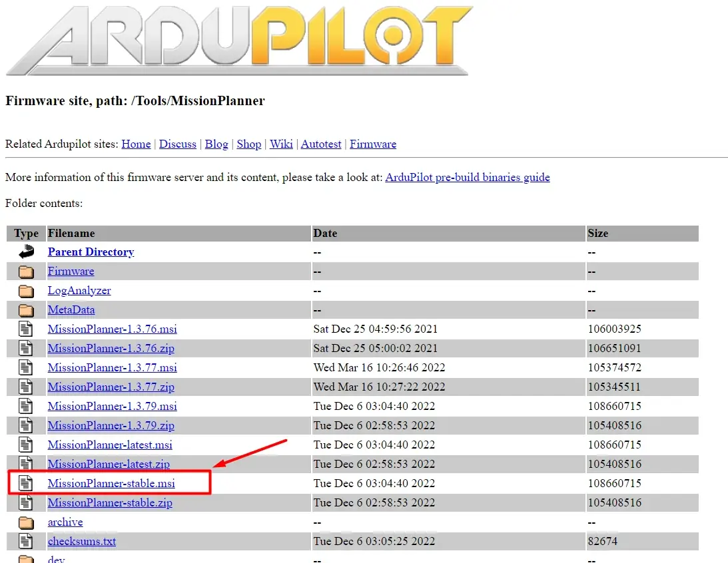Click the Firmware folder icon

click(x=26, y=272)
